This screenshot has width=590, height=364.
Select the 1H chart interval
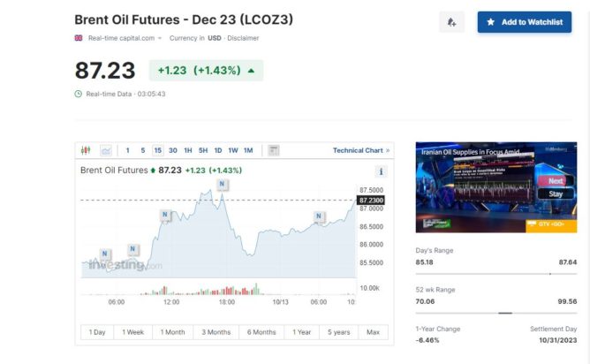pos(188,150)
